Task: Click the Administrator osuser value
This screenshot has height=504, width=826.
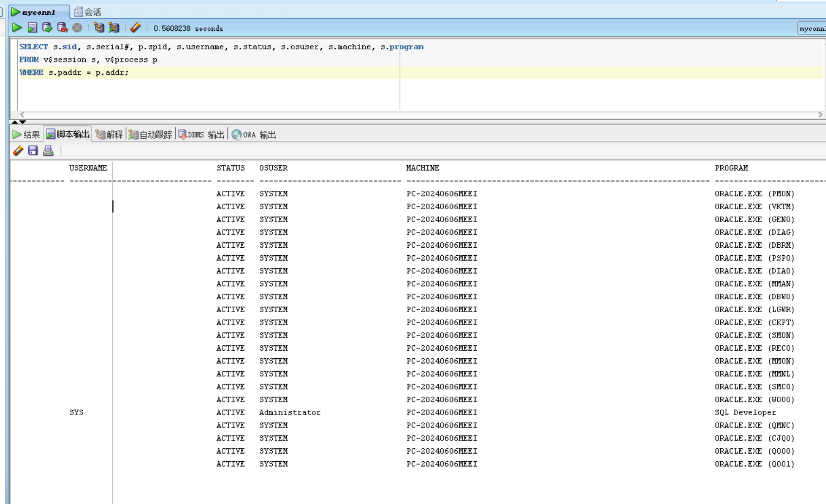Action: pos(290,412)
